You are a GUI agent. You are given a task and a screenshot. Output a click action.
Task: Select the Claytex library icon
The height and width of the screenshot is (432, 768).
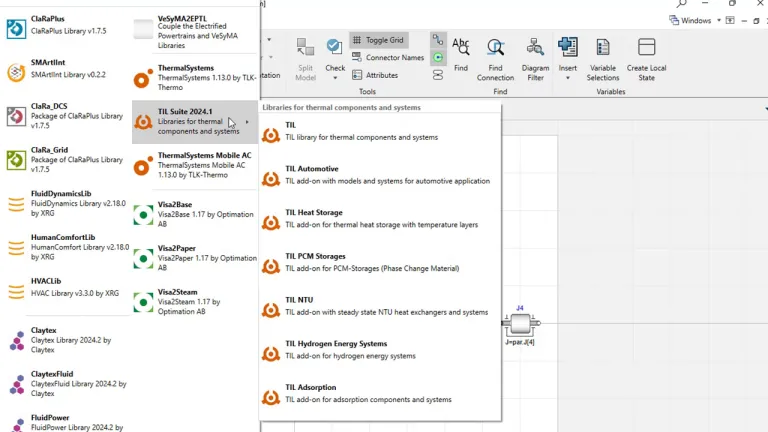coord(17,340)
